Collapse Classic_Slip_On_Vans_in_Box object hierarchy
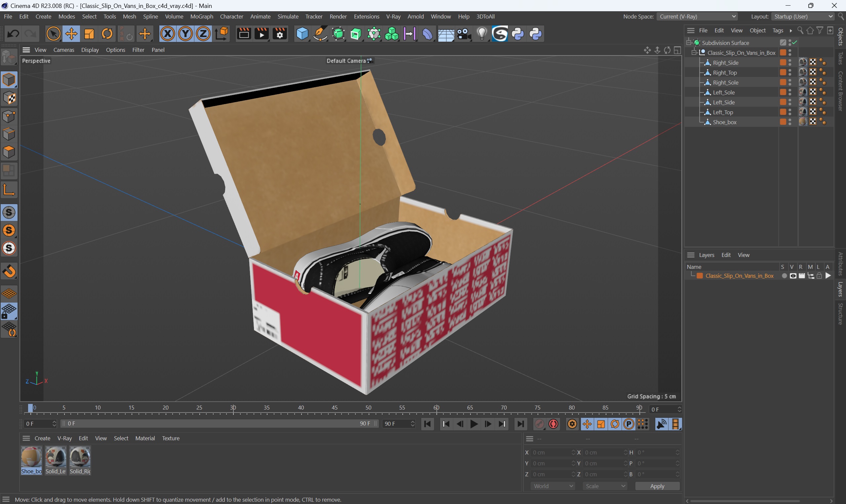The image size is (846, 504). (694, 52)
